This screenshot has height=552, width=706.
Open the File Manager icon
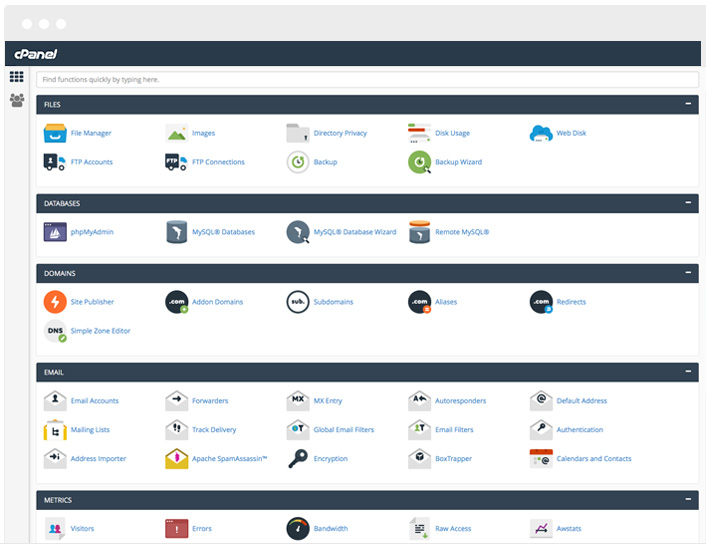point(55,133)
